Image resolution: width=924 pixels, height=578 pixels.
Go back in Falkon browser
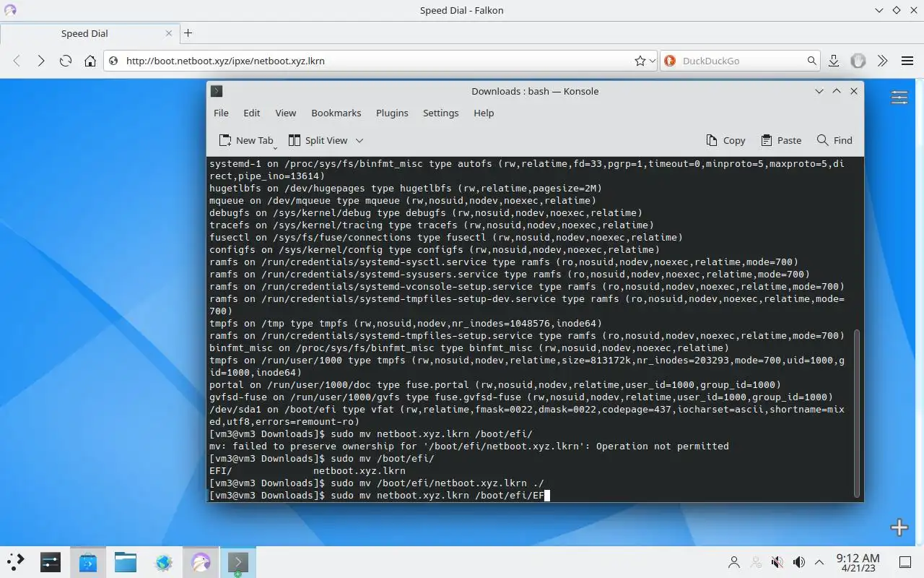pos(17,61)
